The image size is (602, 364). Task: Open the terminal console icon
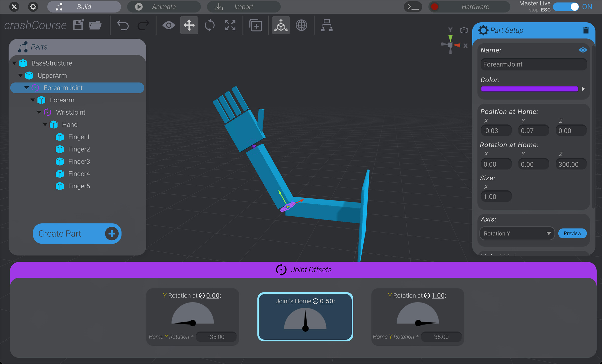pos(413,7)
